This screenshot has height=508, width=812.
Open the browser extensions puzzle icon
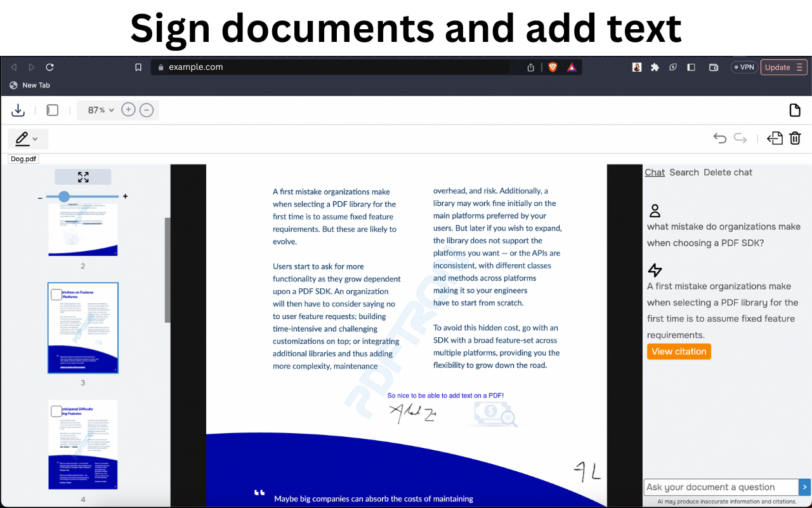point(655,67)
